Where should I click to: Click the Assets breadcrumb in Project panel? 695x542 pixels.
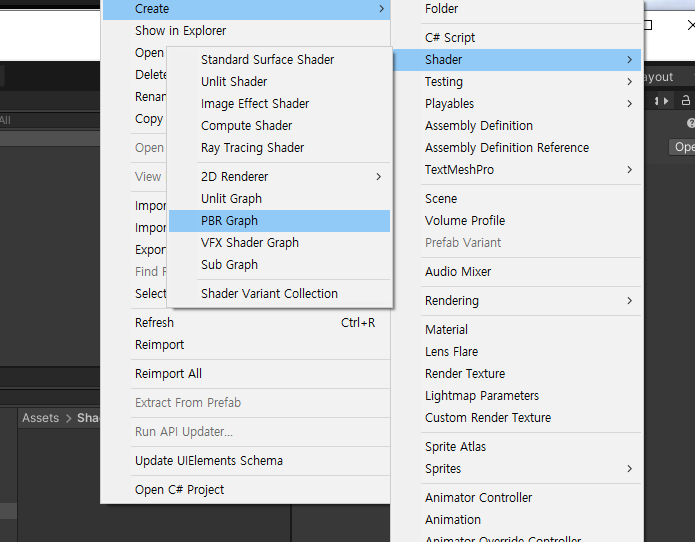pos(40,418)
